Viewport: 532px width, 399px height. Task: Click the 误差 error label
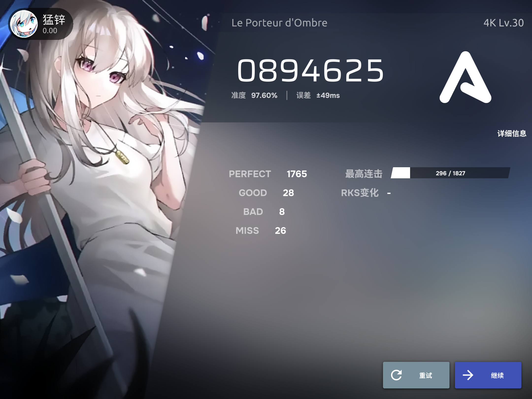click(303, 95)
